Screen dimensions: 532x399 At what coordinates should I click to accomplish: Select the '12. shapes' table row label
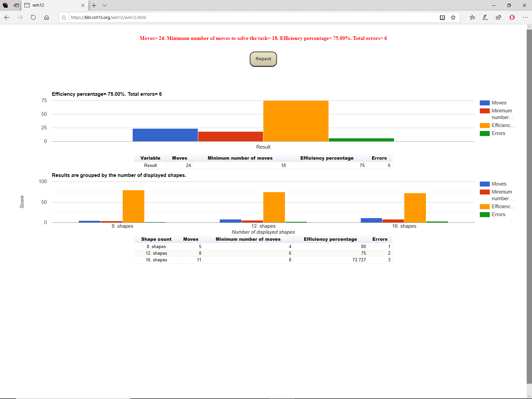click(x=156, y=253)
